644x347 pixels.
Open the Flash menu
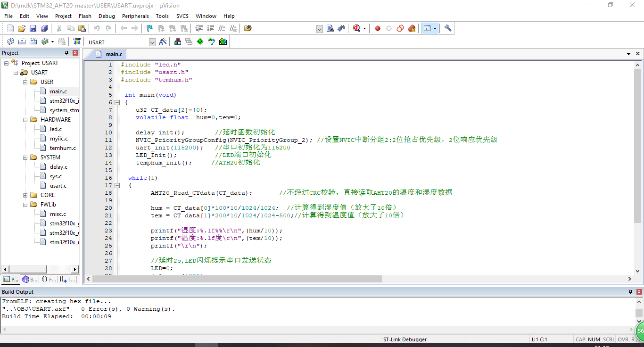pos(85,16)
